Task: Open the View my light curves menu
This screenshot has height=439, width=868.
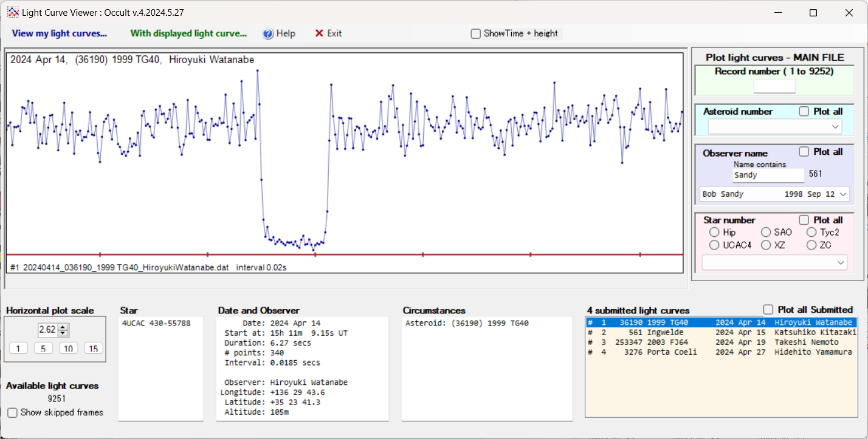Action: 58,33
